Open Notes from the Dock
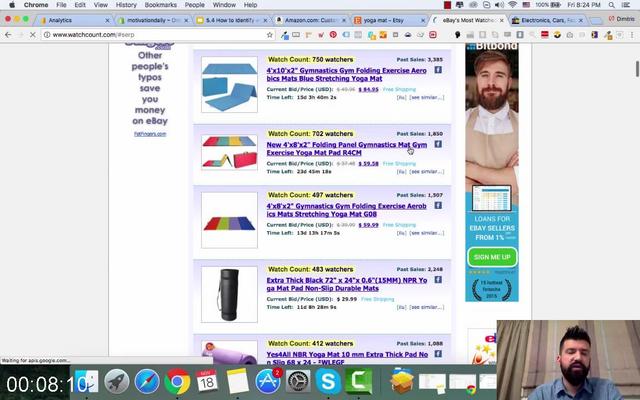The height and width of the screenshot is (400, 640). pyautogui.click(x=238, y=382)
